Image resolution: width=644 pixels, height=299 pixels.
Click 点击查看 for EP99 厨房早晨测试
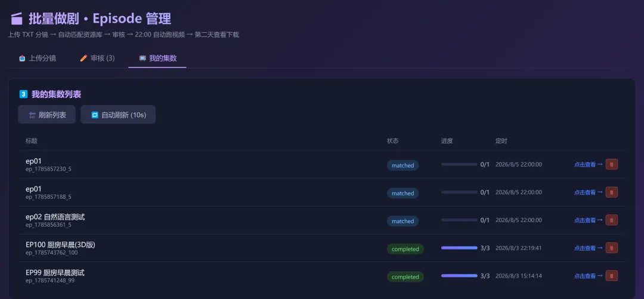point(588,276)
